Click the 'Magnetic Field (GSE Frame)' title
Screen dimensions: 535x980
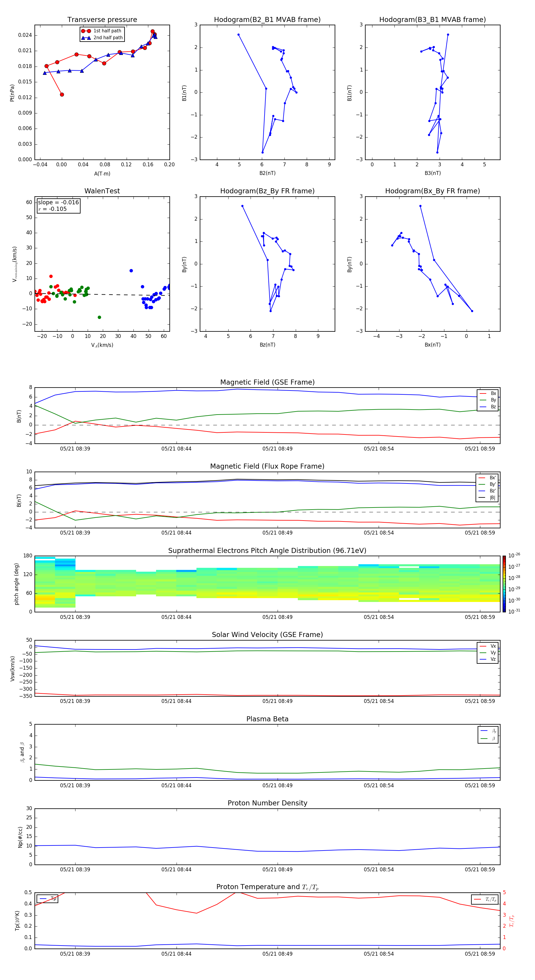tap(267, 382)
